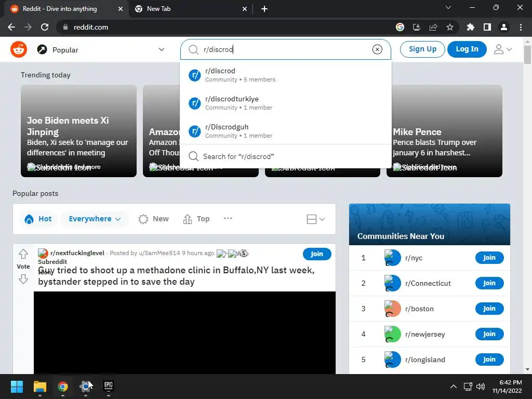The width and height of the screenshot is (532, 399).
Task: Join the r/boston community
Action: [x=489, y=309]
